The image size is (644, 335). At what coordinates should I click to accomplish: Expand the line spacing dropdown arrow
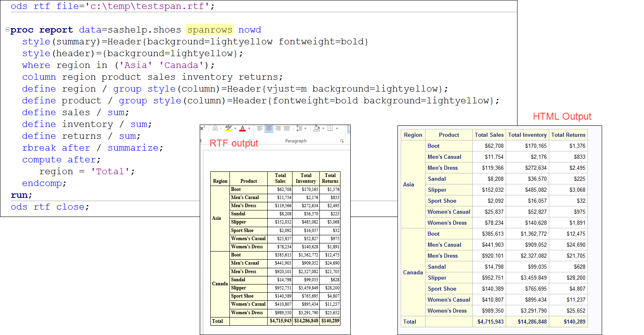305,129
